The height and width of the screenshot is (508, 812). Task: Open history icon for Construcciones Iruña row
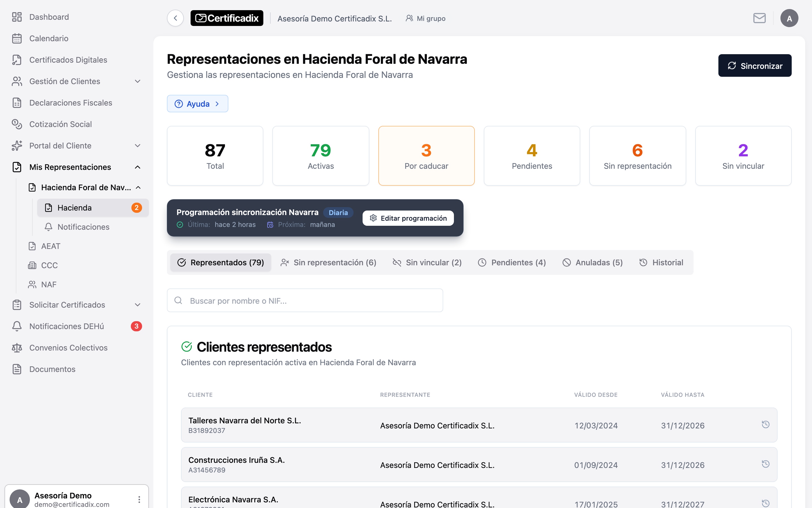click(765, 464)
